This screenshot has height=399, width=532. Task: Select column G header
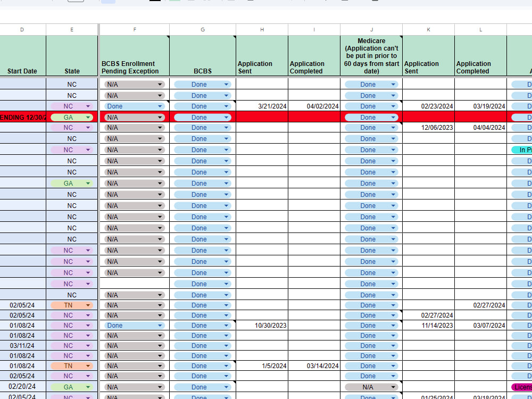point(203,30)
